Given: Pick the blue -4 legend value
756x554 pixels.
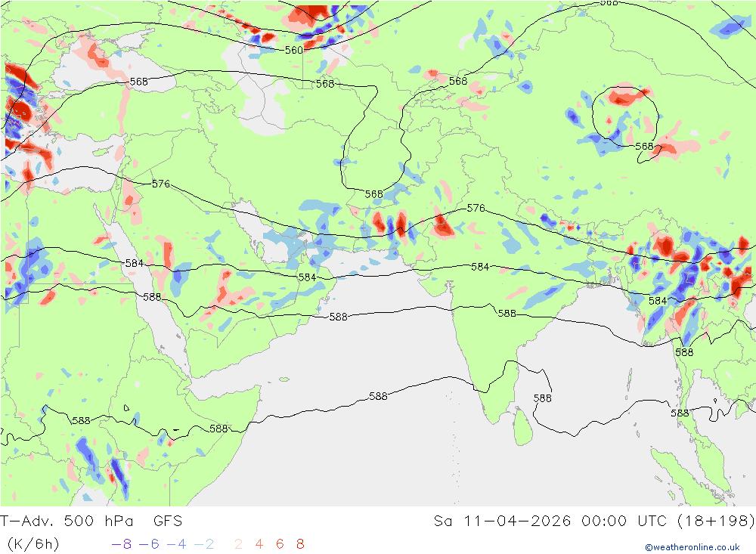Looking at the screenshot, I should pyautogui.click(x=176, y=544).
